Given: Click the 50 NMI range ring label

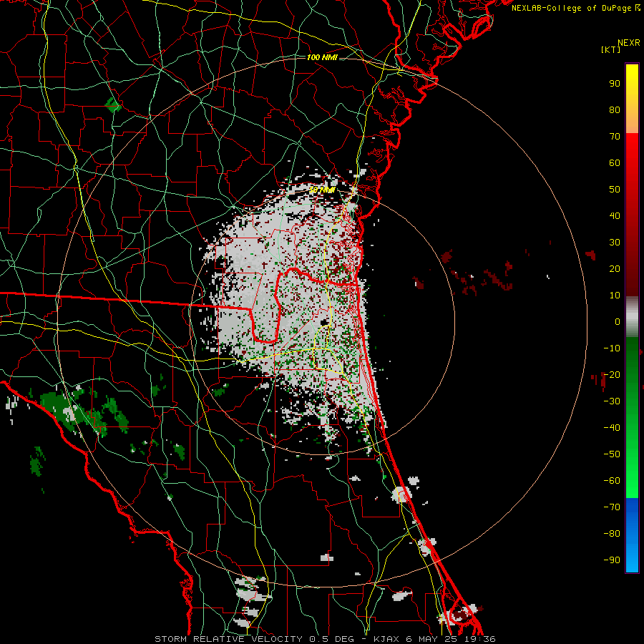Looking at the screenshot, I should point(322,190).
